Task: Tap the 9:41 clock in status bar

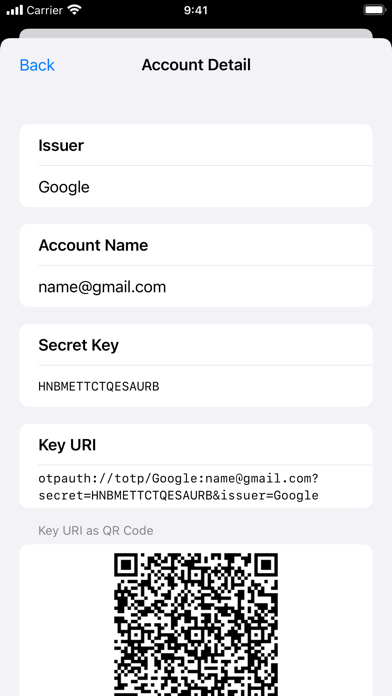Action: pos(196,10)
